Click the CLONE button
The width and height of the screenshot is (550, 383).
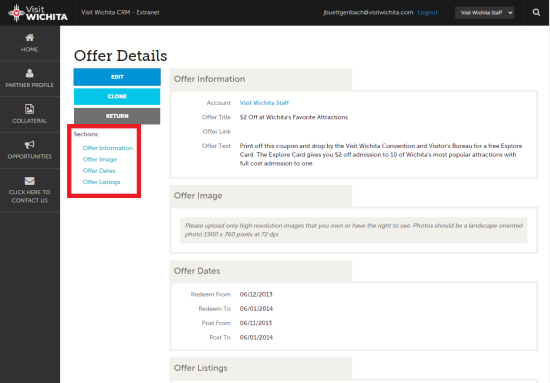117,96
